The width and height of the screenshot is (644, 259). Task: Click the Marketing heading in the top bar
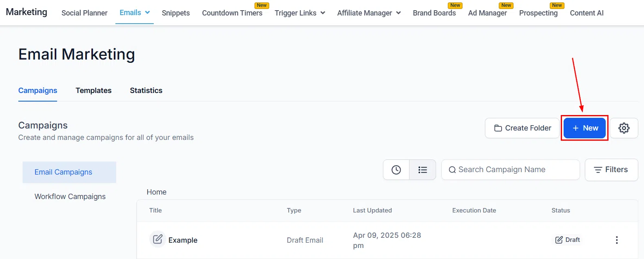pyautogui.click(x=27, y=12)
